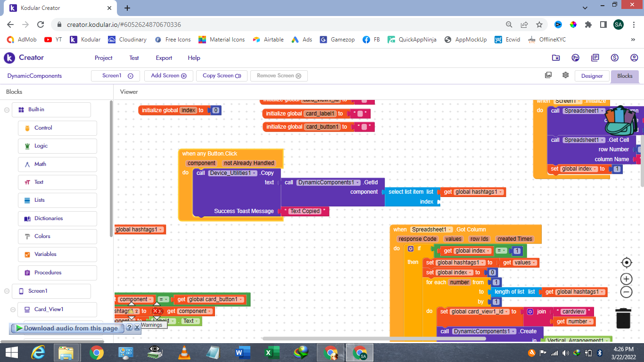The width and height of the screenshot is (644, 362).
Task: Select the Variables blocks category
Action: [58, 255]
